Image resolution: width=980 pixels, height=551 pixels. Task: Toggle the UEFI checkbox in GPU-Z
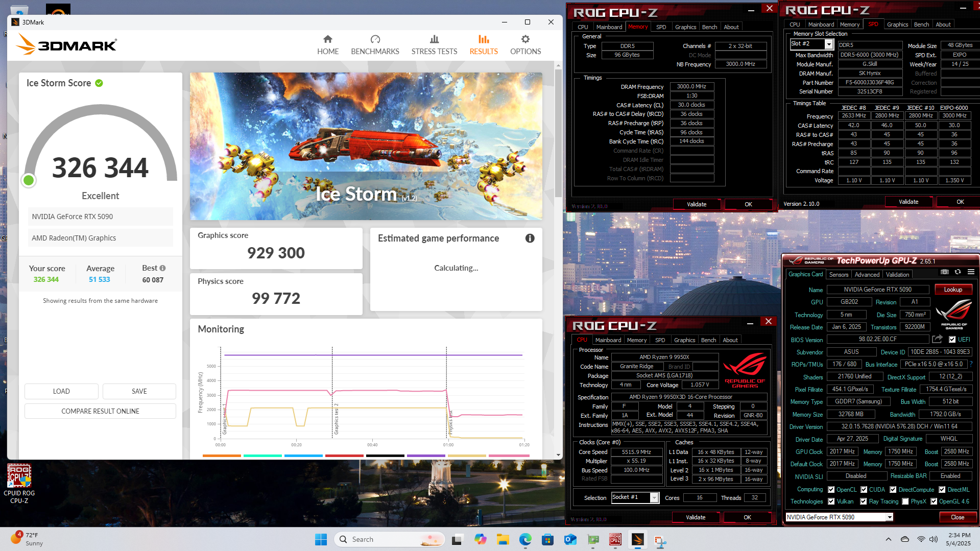[952, 340]
